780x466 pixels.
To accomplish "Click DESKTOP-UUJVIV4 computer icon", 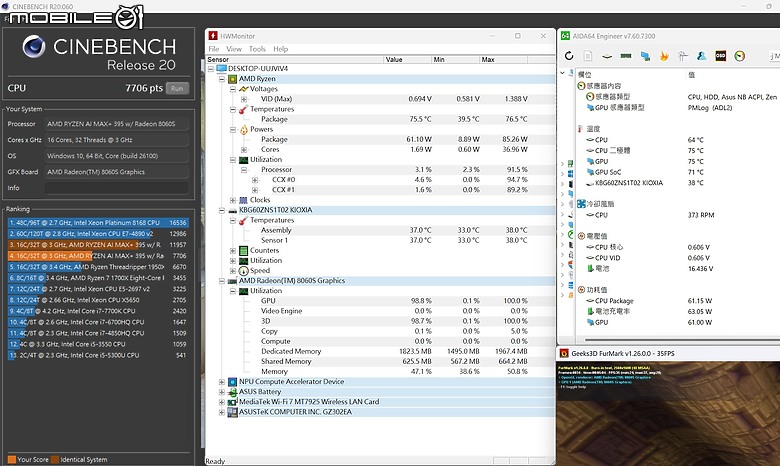I will (221, 69).
